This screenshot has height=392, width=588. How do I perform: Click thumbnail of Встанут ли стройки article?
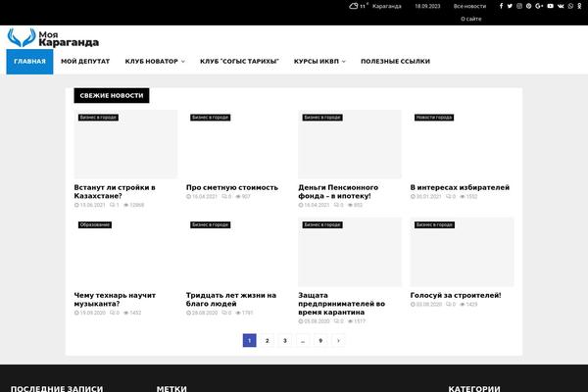point(125,144)
